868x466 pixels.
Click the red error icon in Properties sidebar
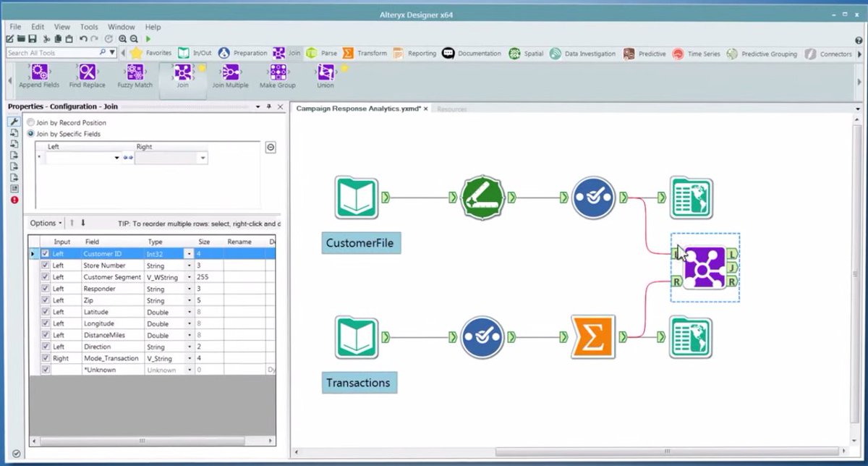coord(14,199)
